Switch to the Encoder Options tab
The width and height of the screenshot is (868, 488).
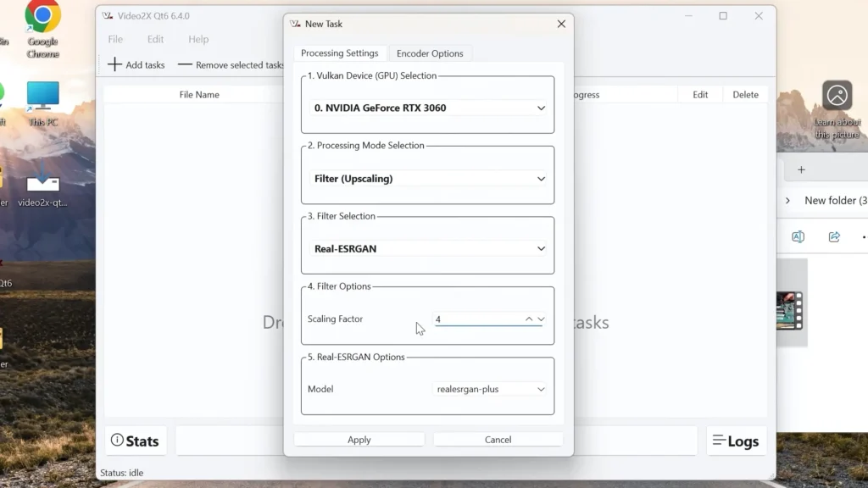click(430, 53)
